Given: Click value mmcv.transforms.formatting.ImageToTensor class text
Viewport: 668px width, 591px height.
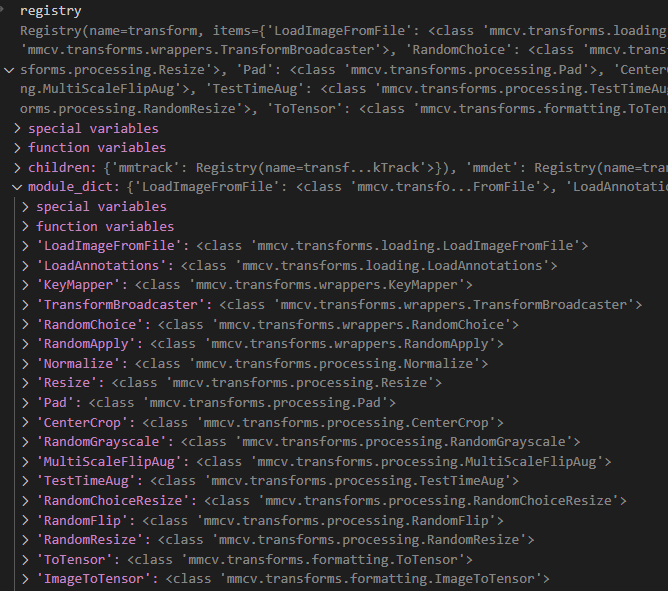Looking at the screenshot, I should pyautogui.click(x=358, y=579).
